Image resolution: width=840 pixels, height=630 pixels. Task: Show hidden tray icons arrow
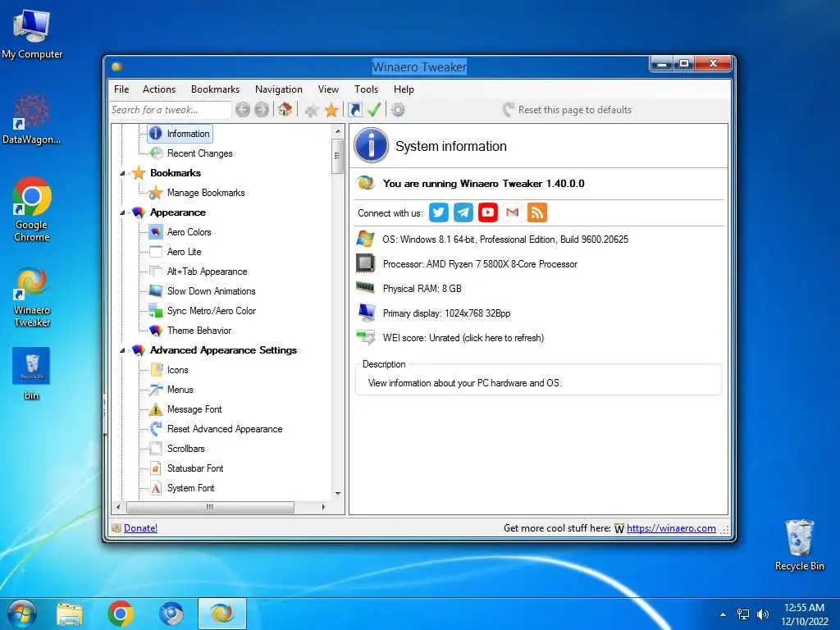pyautogui.click(x=724, y=614)
